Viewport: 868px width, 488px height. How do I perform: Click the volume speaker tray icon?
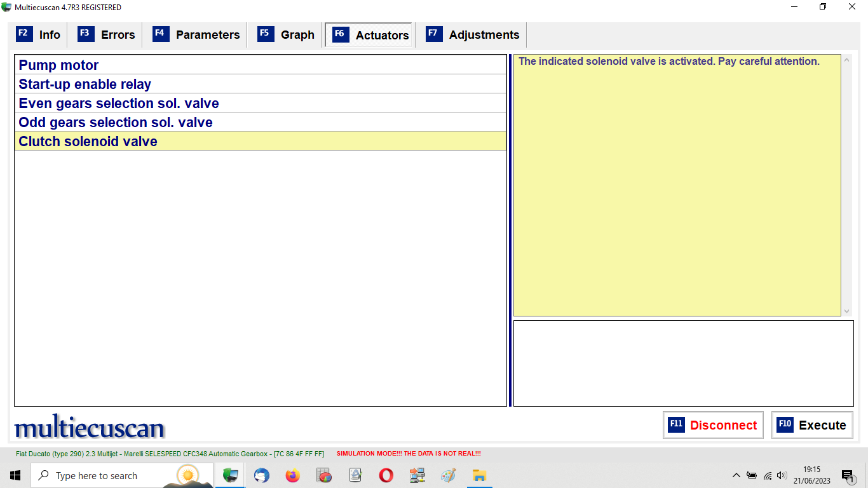pyautogui.click(x=782, y=475)
